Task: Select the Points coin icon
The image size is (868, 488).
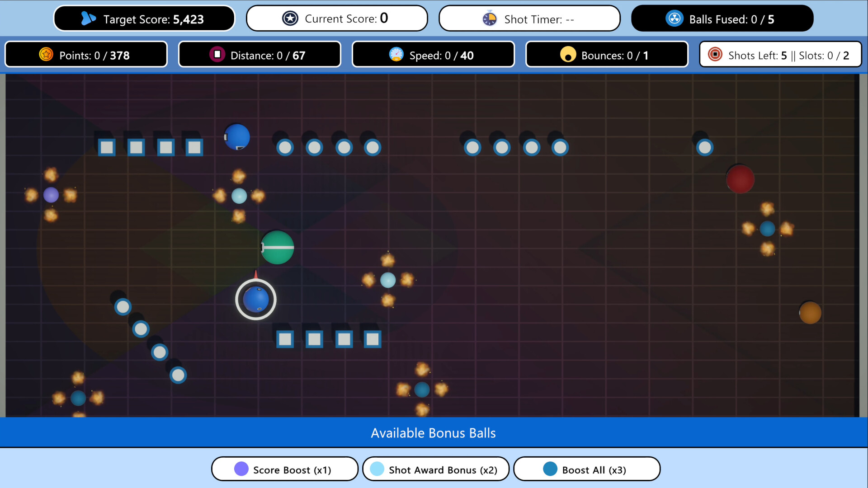Action: click(x=46, y=54)
